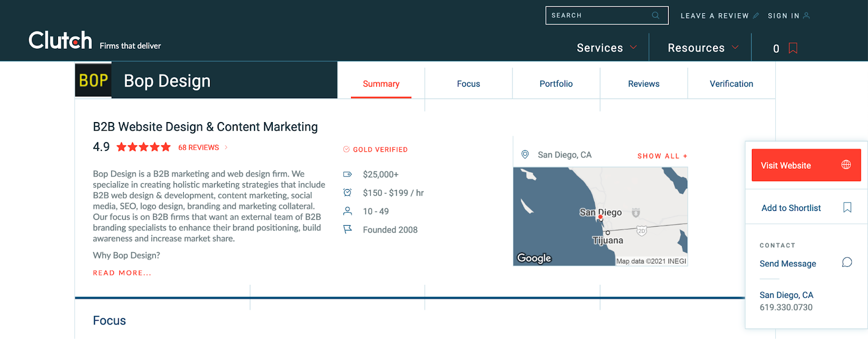Click the search magnifier icon
Screen dimensions: 868x339
(x=655, y=15)
